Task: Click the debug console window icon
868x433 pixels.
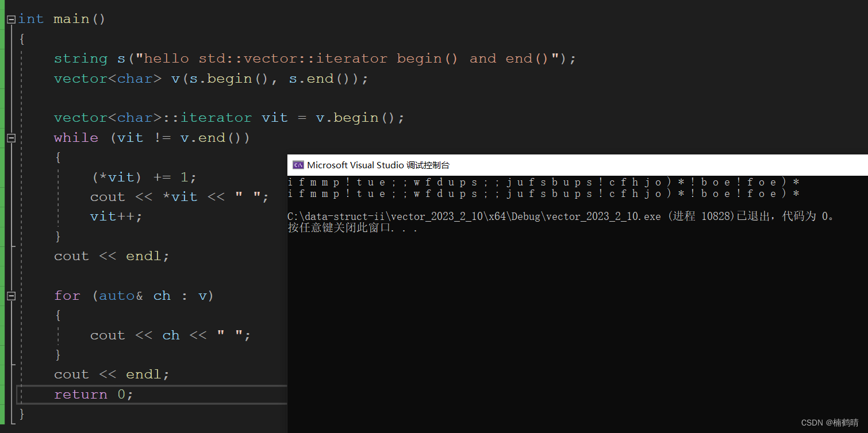Action: coord(298,165)
